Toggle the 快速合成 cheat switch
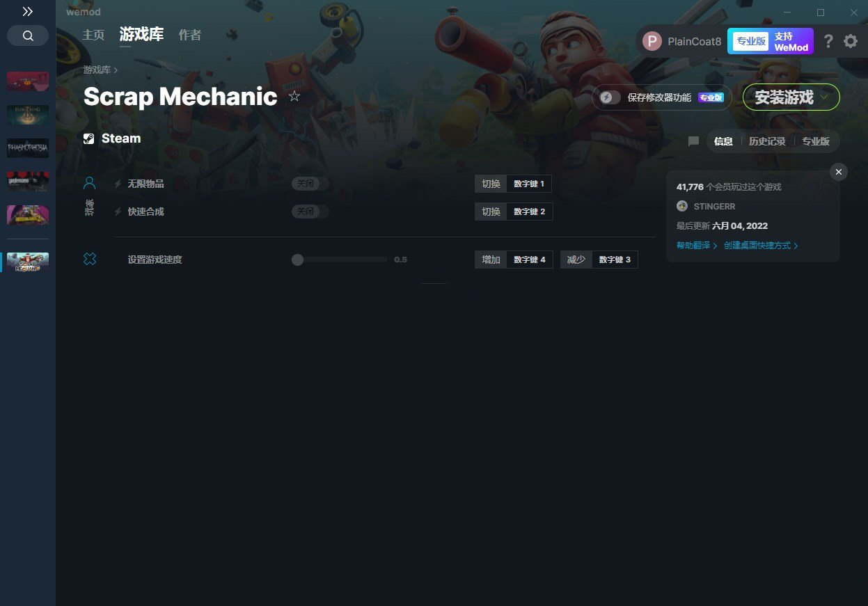This screenshot has width=868, height=606. pyautogui.click(x=310, y=212)
